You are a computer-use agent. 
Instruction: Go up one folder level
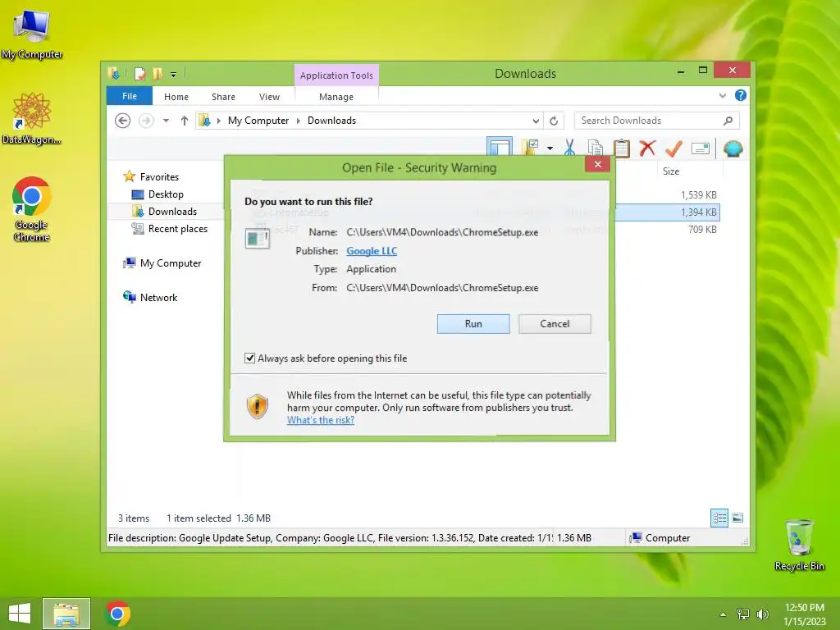pos(185,121)
